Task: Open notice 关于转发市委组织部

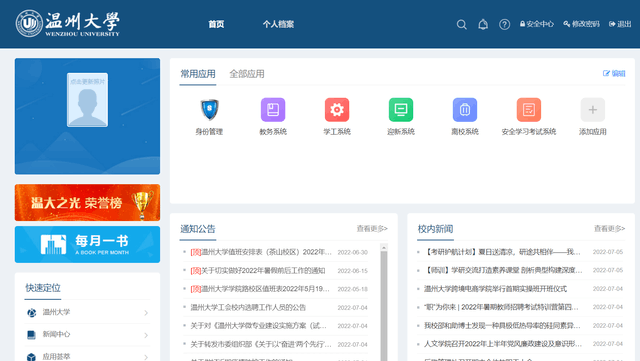Action: coord(261,344)
